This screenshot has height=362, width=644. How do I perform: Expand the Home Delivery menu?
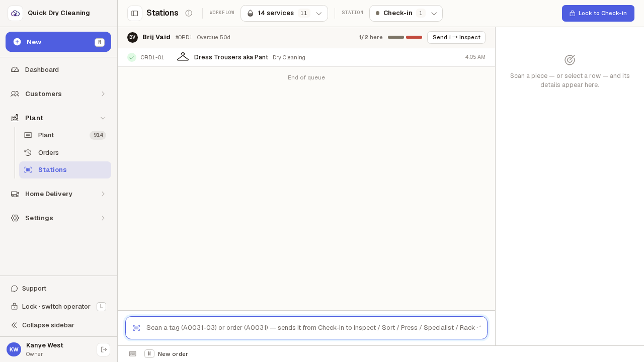[58, 194]
